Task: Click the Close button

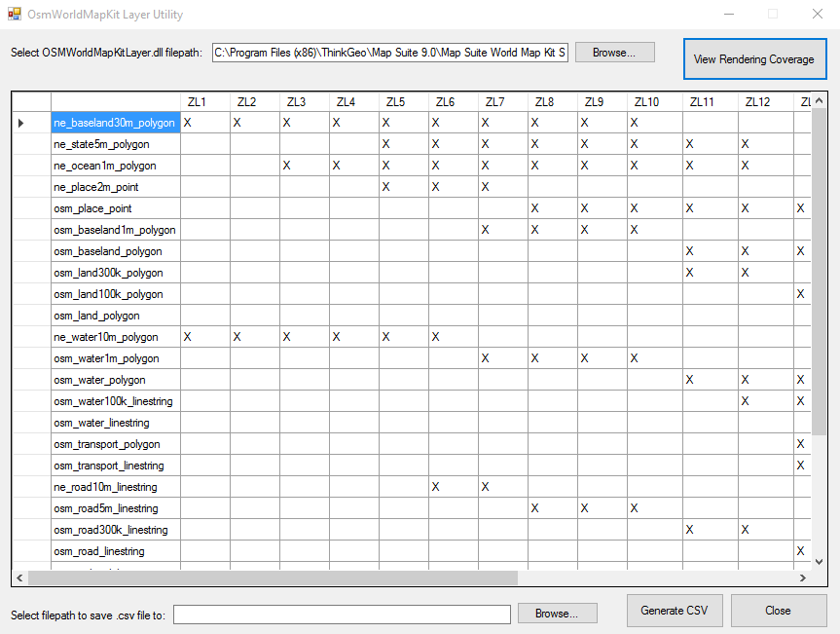Action: 779,610
